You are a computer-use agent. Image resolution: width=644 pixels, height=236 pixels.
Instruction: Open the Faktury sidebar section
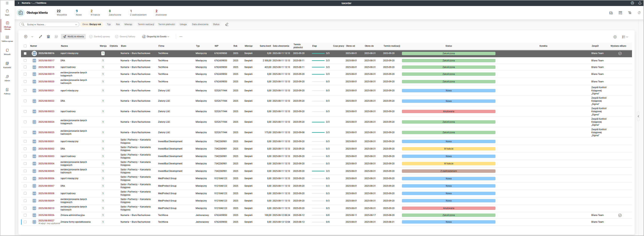tap(7, 91)
